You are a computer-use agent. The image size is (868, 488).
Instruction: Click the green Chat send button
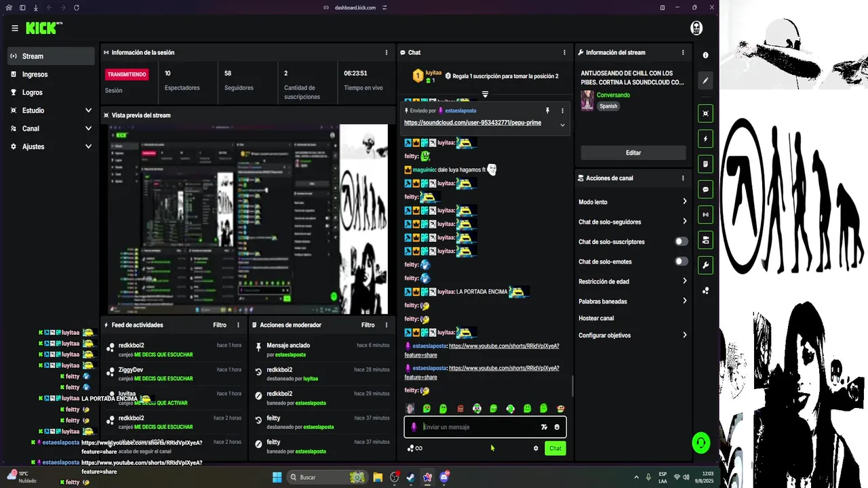(x=555, y=448)
